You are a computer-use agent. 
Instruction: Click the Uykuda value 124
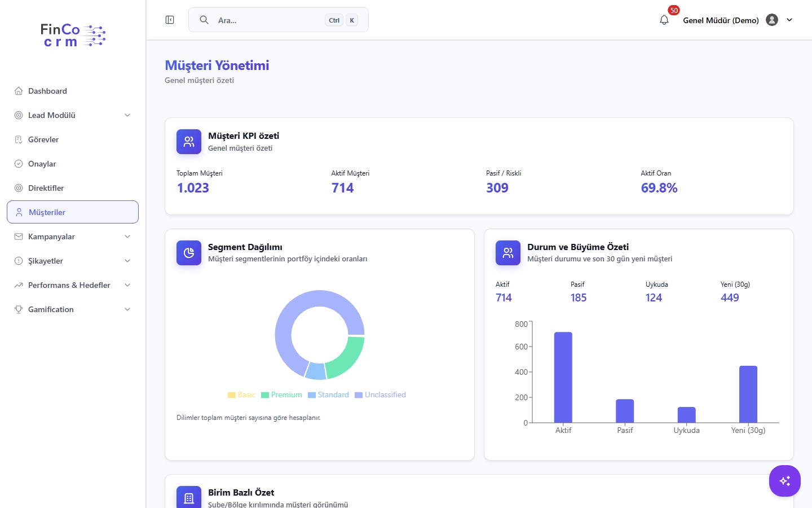click(654, 297)
